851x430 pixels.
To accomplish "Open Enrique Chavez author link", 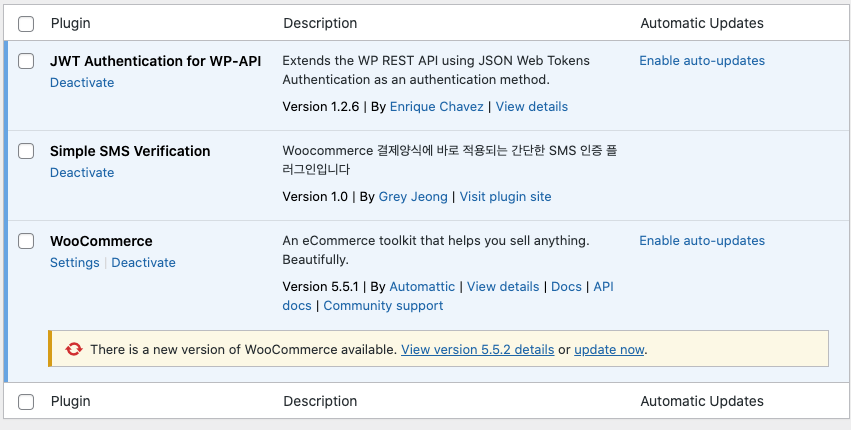I will [x=436, y=106].
